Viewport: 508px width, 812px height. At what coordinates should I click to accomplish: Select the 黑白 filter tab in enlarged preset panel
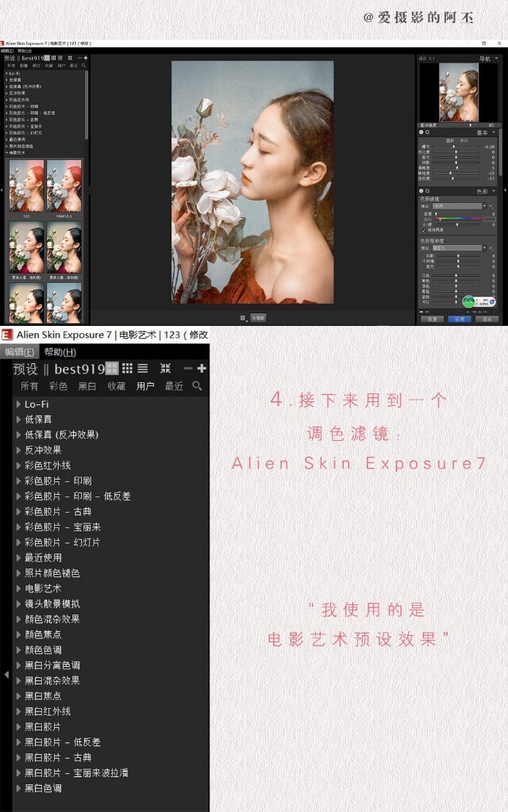[x=87, y=386]
